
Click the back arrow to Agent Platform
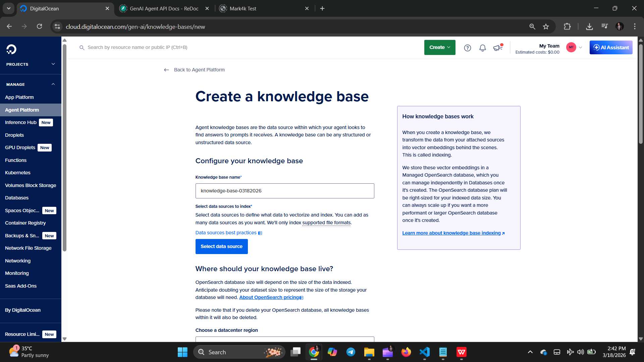click(166, 70)
